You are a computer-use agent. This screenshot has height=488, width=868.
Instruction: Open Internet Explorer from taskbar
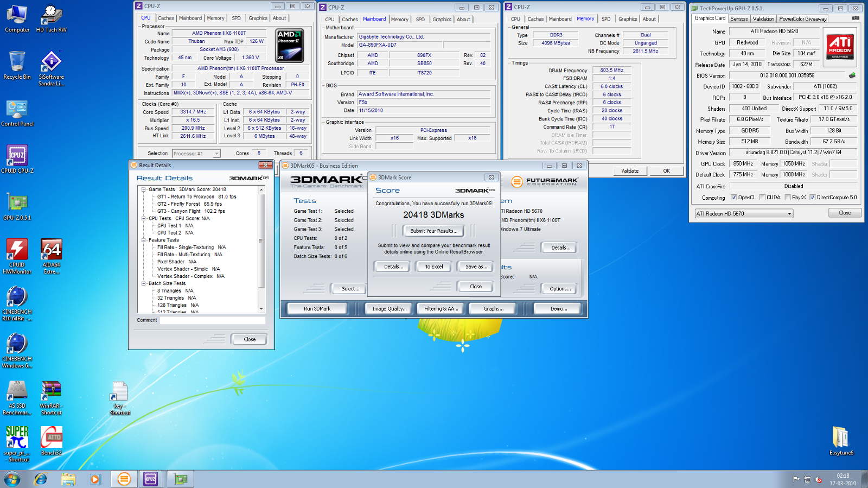[40, 479]
